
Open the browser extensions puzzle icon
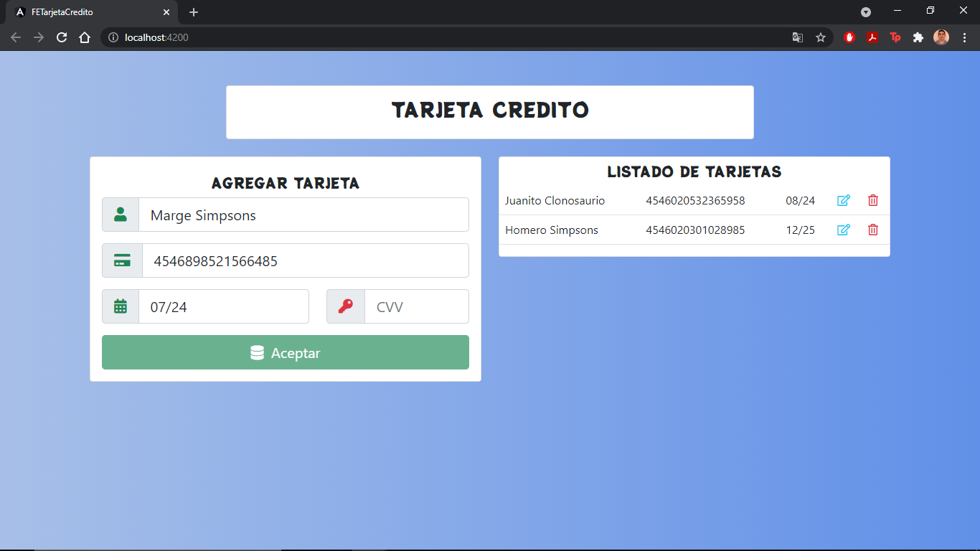[918, 37]
